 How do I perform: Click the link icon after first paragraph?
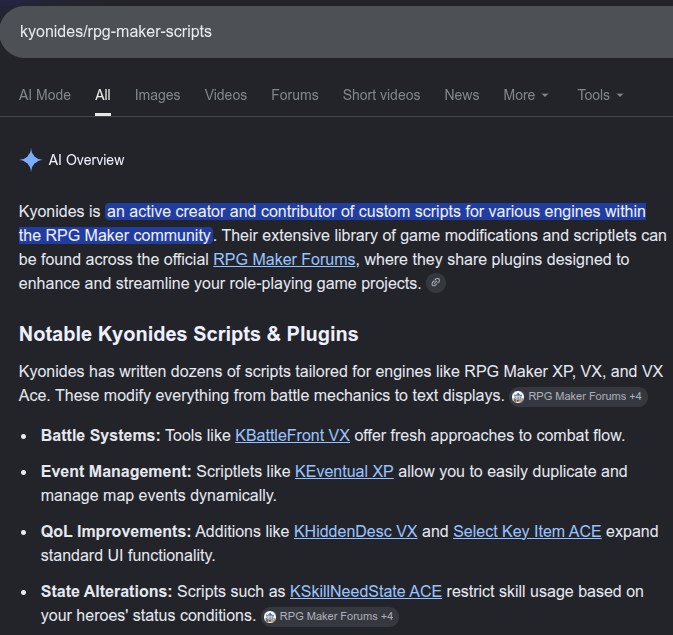click(436, 283)
